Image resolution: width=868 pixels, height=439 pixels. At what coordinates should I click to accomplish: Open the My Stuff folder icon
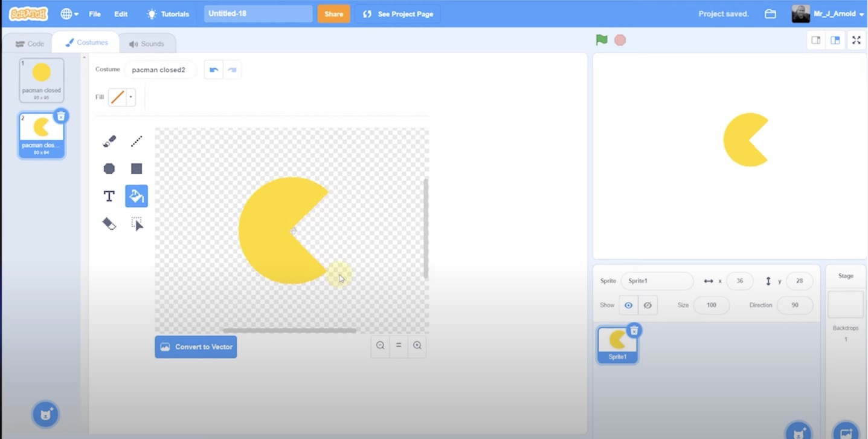click(770, 14)
